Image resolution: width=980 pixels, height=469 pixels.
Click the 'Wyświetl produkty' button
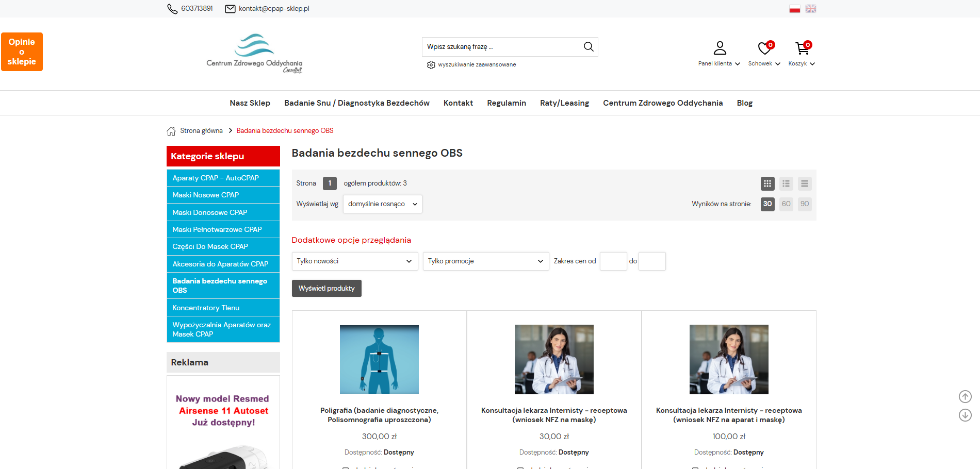[326, 288]
